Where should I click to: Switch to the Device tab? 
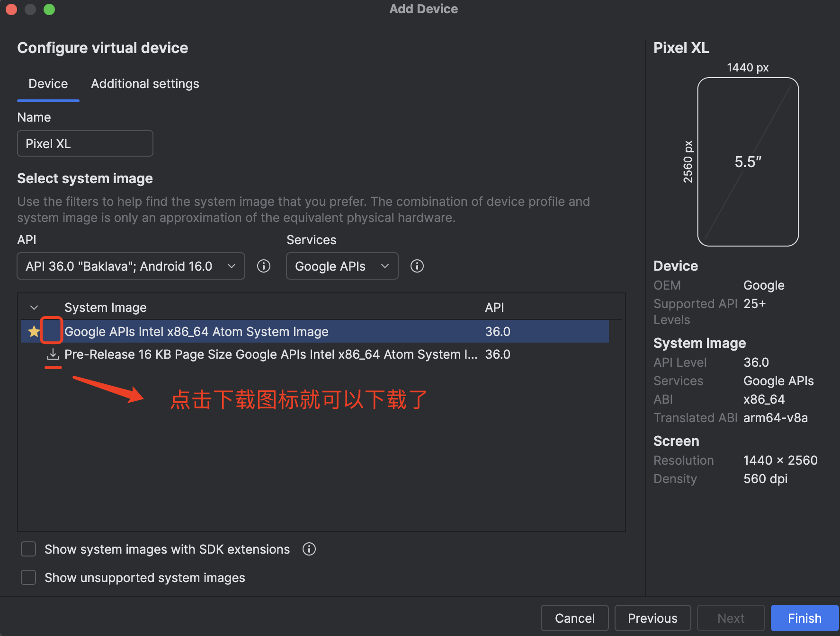48,84
